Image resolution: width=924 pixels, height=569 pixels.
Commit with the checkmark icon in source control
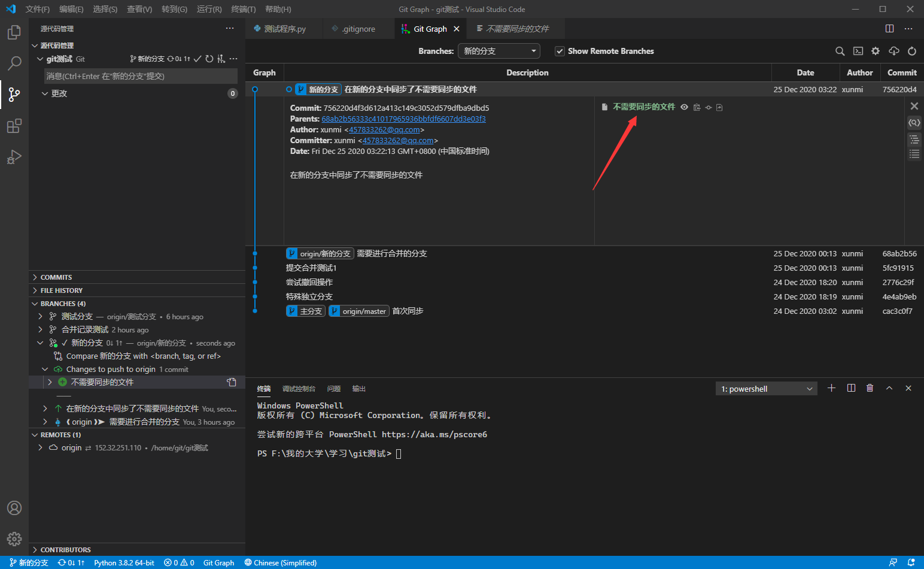pyautogui.click(x=197, y=59)
